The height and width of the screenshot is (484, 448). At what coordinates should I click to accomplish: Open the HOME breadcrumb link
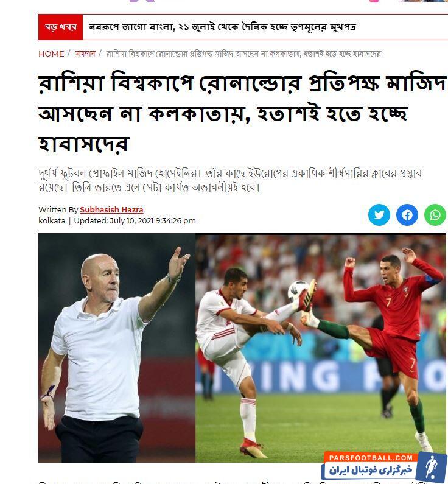point(51,54)
